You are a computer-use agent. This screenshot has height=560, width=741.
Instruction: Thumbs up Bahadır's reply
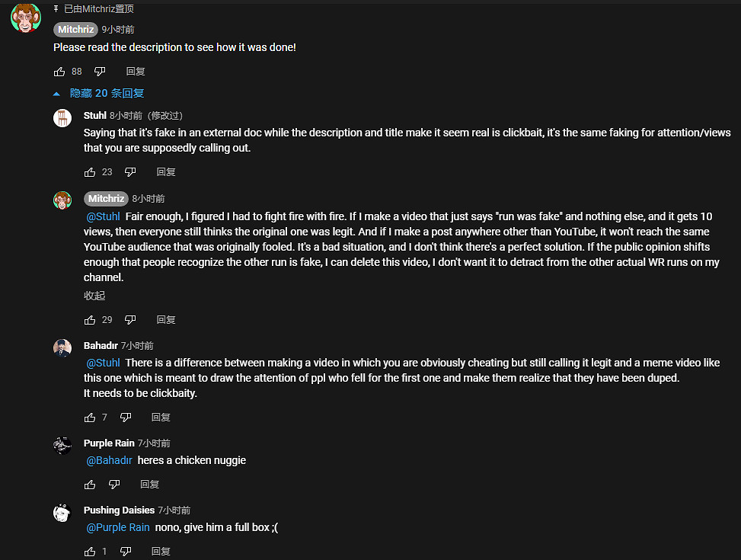(x=90, y=418)
